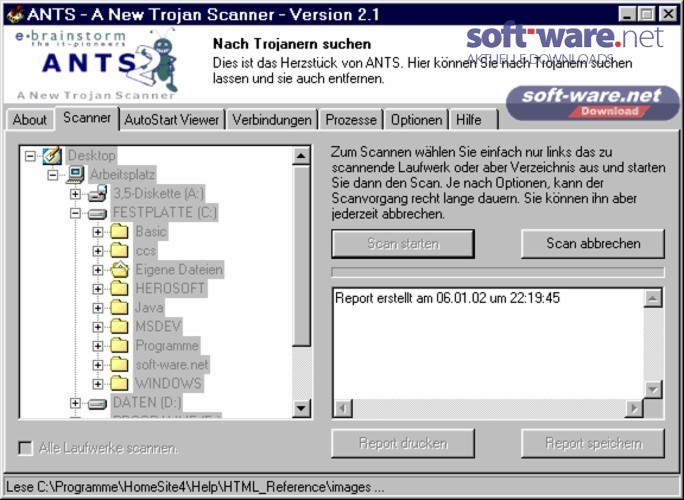Click the soft-ware.net folder icon
The height and width of the screenshot is (500, 684).
point(119,364)
